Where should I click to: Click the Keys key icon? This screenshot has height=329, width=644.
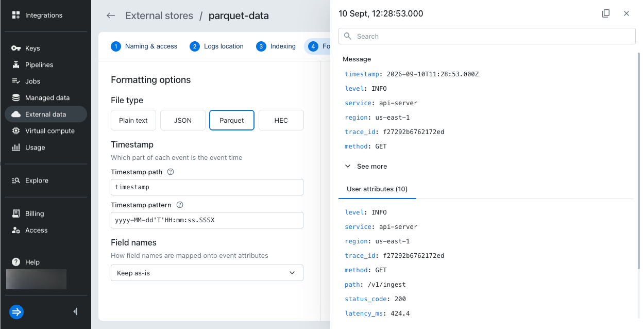click(x=16, y=48)
